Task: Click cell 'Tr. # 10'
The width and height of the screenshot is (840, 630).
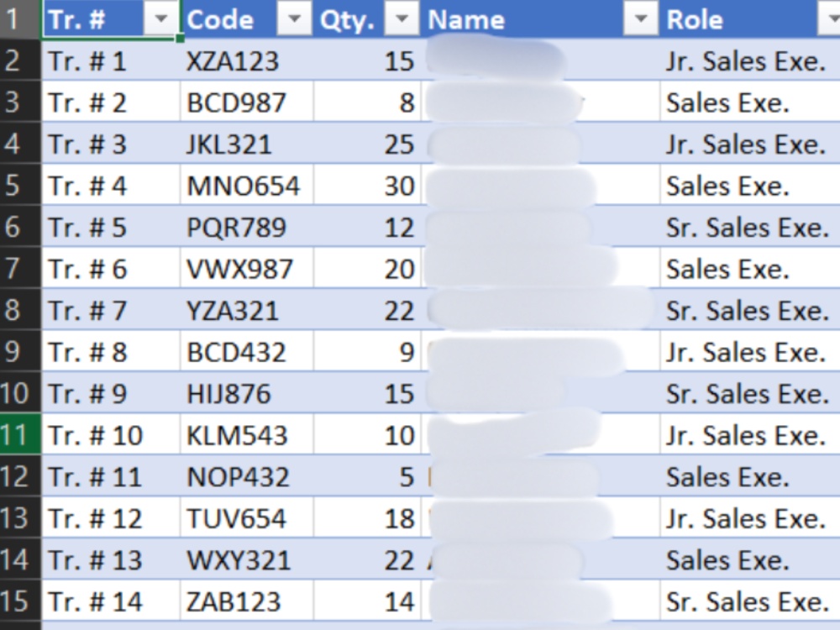Action: [x=111, y=434]
